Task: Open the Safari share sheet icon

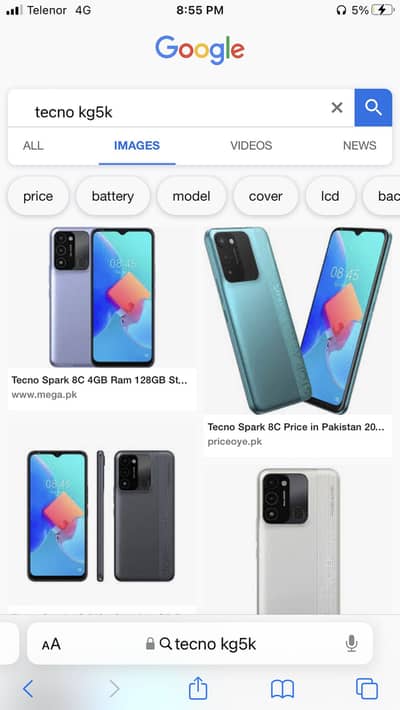Action: (198, 688)
